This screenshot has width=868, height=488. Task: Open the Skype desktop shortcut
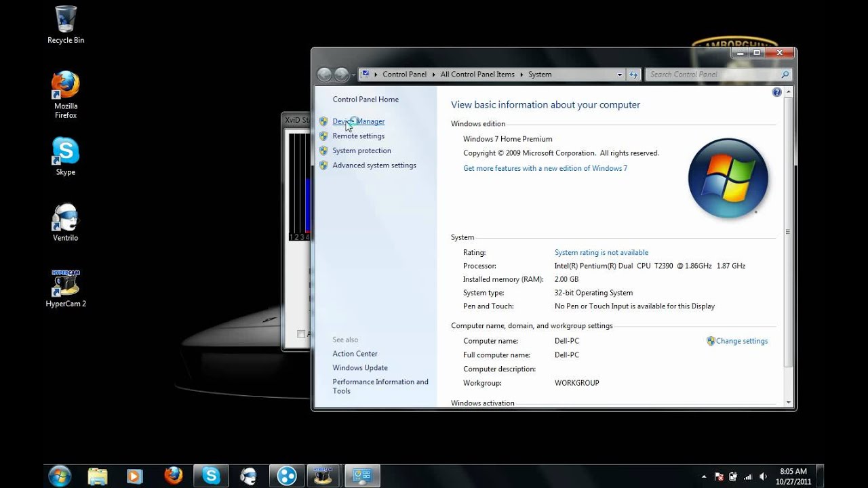[66, 157]
